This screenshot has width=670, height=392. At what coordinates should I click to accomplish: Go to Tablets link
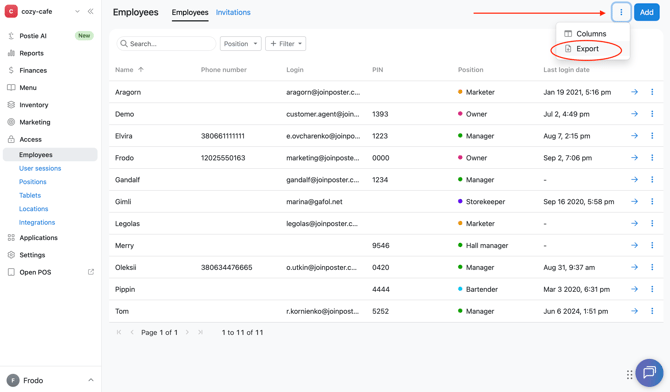pos(30,195)
